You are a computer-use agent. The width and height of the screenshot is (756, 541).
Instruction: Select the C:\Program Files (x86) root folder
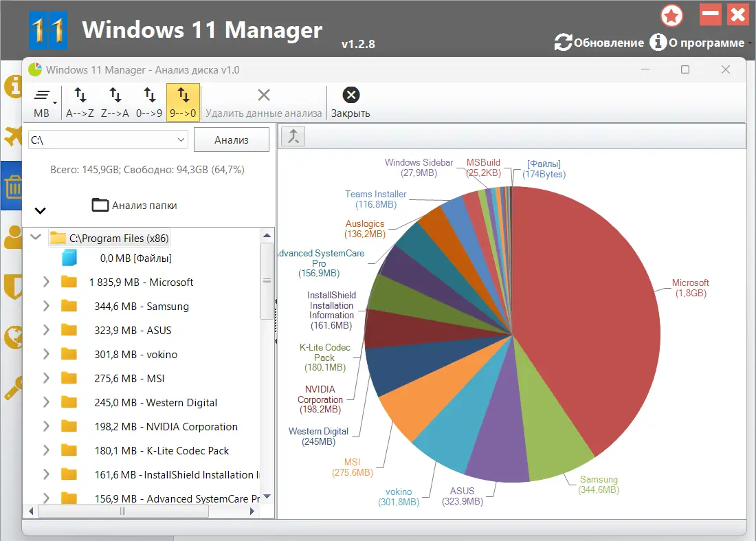point(110,239)
